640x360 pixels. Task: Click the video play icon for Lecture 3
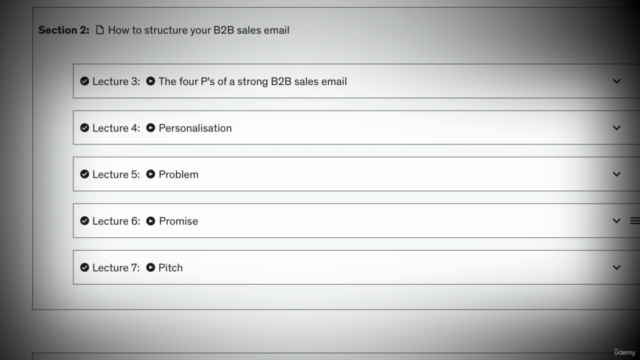point(151,81)
